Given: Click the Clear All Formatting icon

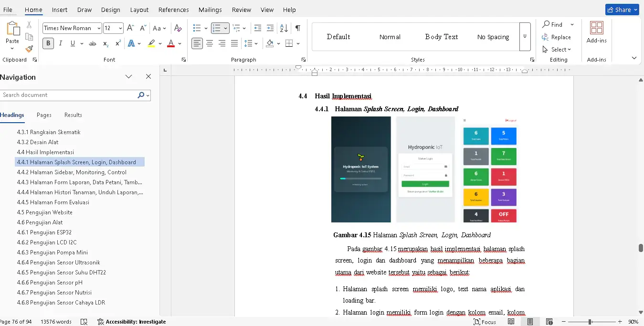Looking at the screenshot, I should (178, 28).
